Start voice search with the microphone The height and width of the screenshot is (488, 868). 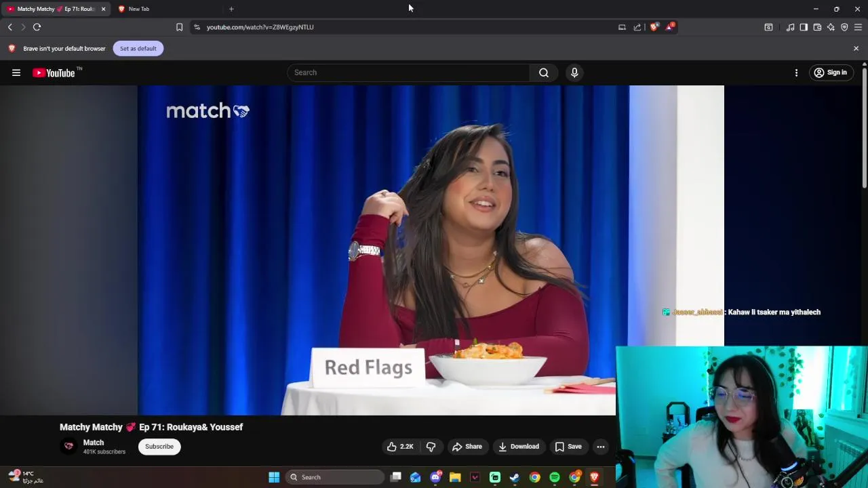click(x=574, y=73)
